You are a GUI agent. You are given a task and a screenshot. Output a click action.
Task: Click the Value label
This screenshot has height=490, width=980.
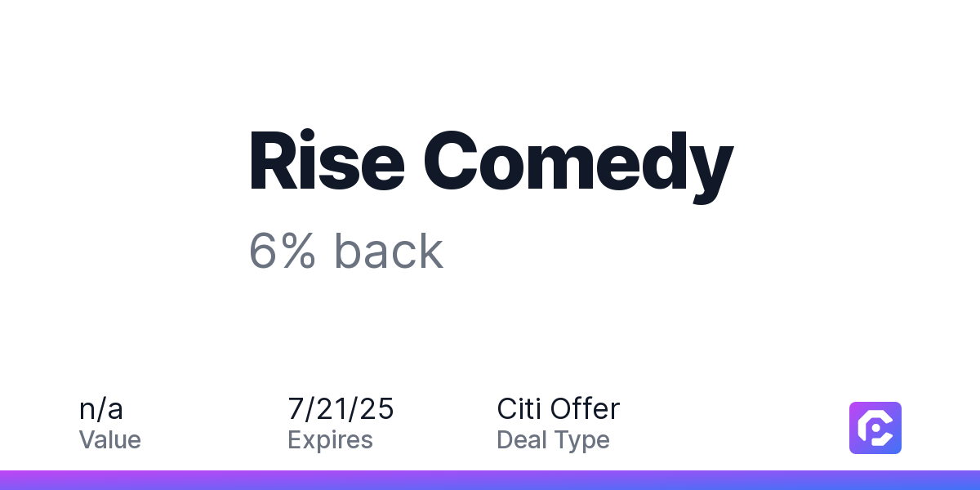coord(110,440)
